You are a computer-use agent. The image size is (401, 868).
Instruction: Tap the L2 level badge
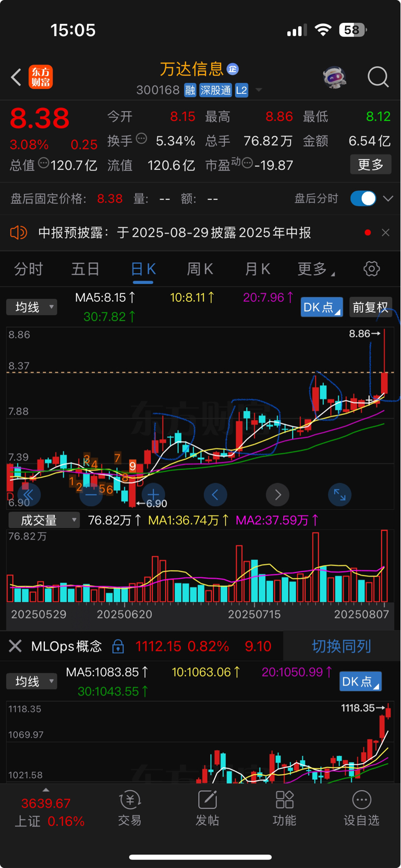pyautogui.click(x=241, y=90)
